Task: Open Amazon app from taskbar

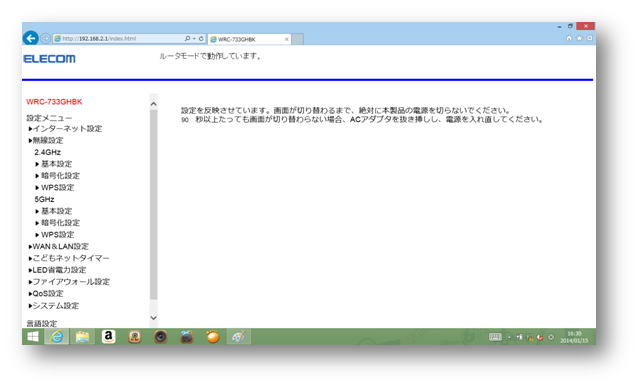Action: pyautogui.click(x=108, y=337)
